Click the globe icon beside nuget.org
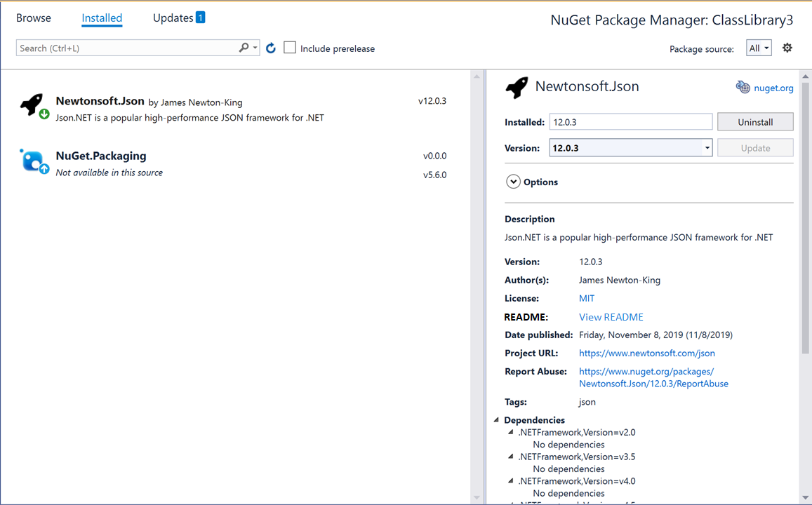The image size is (812, 505). tap(743, 87)
